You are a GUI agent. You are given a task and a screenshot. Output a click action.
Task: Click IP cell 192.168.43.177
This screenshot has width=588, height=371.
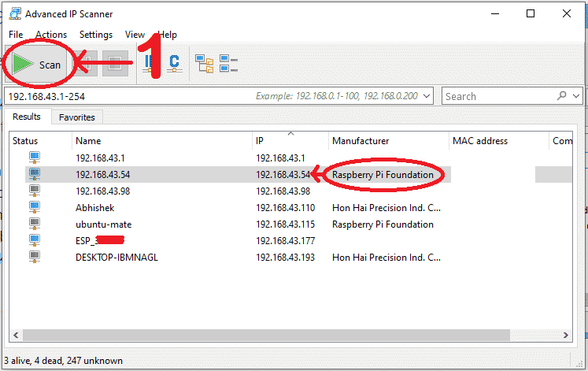[x=286, y=241]
